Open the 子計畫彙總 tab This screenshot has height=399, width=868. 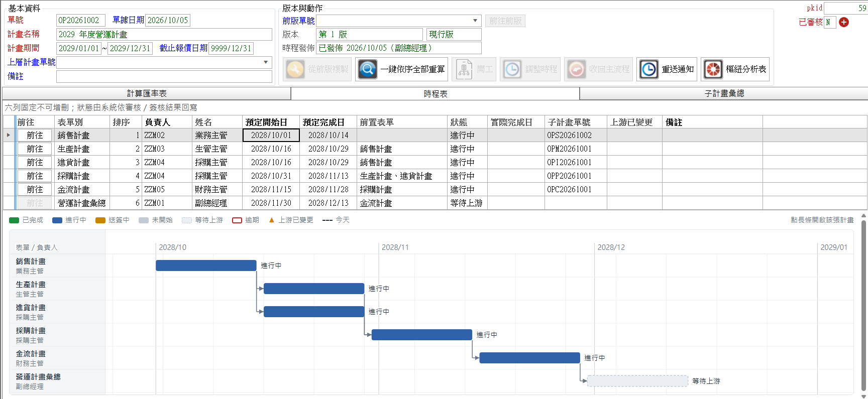point(724,93)
